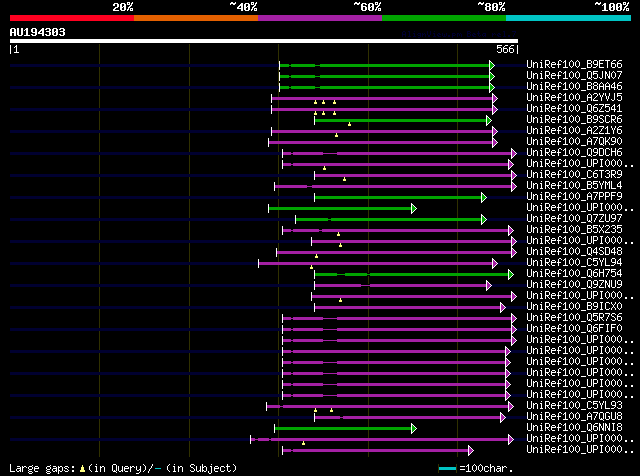640x476 pixels.
Task: Select the UniRef100_C5YL94 label
Action: coord(574,262)
